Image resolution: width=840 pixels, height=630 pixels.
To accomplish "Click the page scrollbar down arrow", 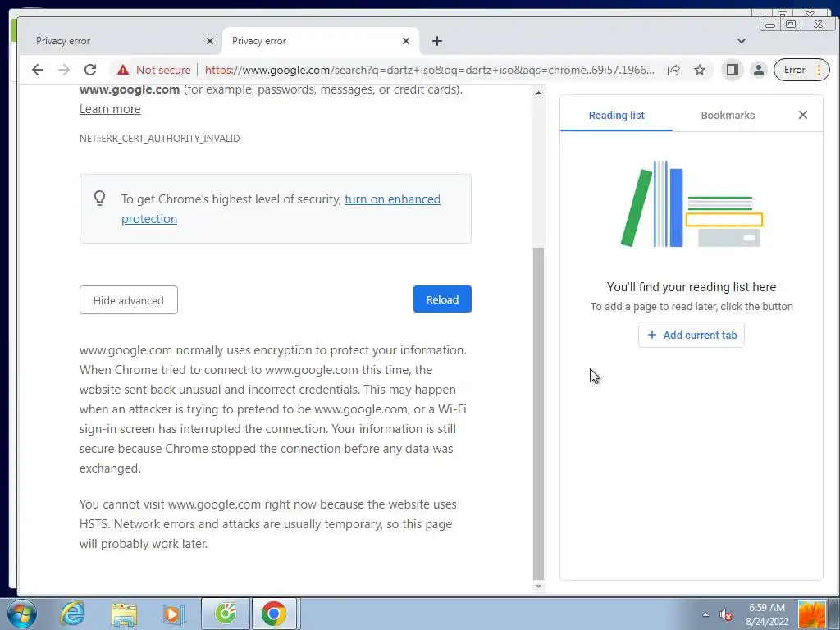I will (538, 587).
